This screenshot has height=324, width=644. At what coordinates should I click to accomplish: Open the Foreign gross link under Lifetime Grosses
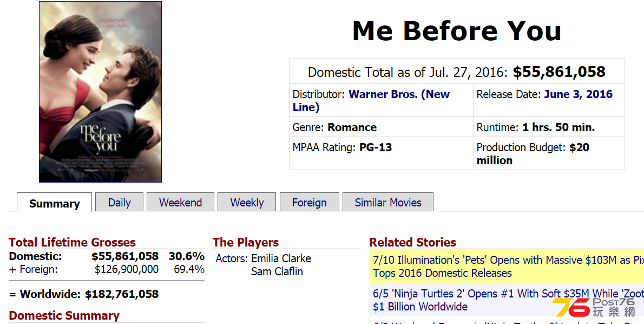coord(38,269)
